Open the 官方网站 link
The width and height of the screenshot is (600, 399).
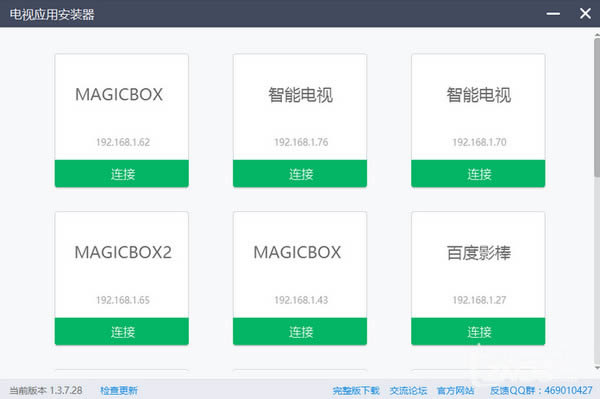click(455, 391)
